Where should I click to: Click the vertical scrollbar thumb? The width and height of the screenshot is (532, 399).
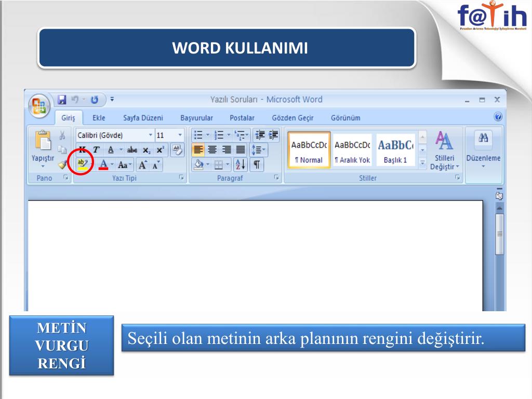(499, 234)
